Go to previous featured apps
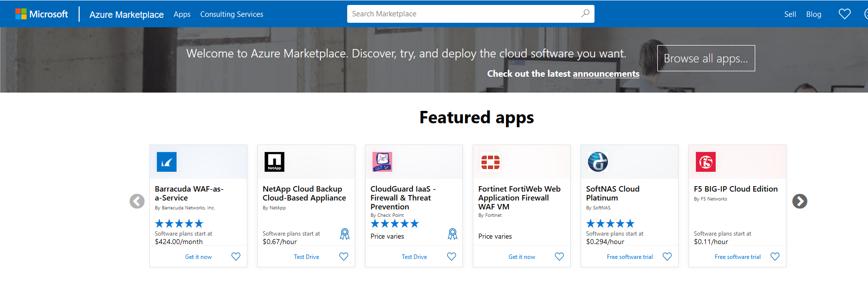Viewport: 868px width, 300px height. coord(137,201)
